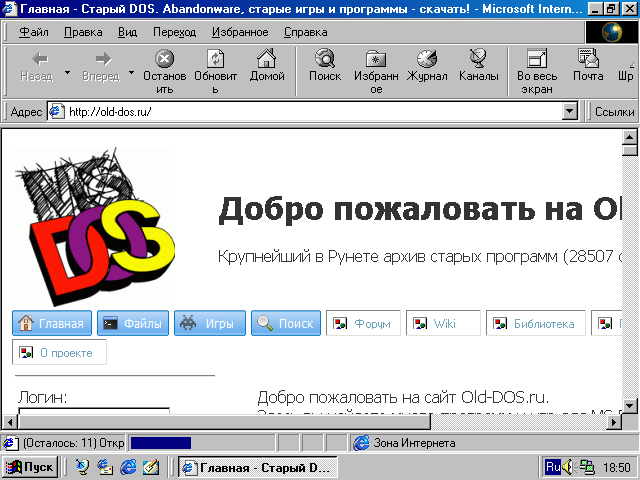Launch Internet Explorer from quick launch
Screen dimensions: 640x480
pos(128,467)
